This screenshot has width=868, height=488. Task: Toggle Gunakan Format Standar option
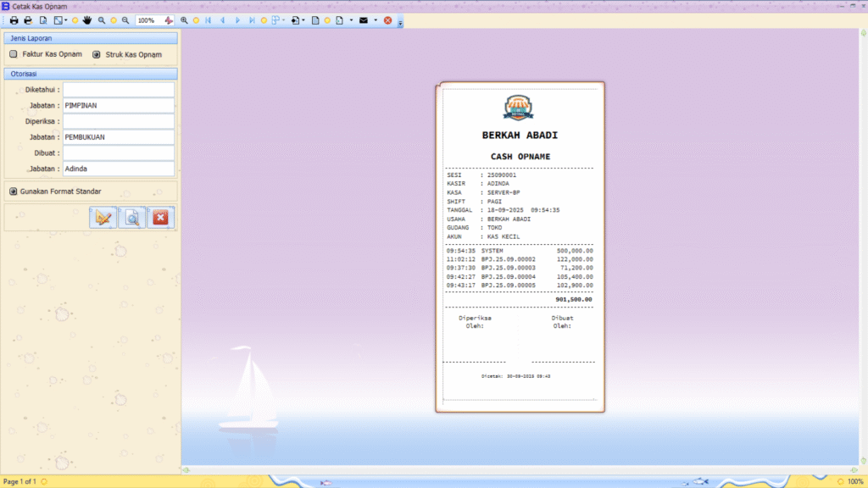pyautogui.click(x=14, y=191)
